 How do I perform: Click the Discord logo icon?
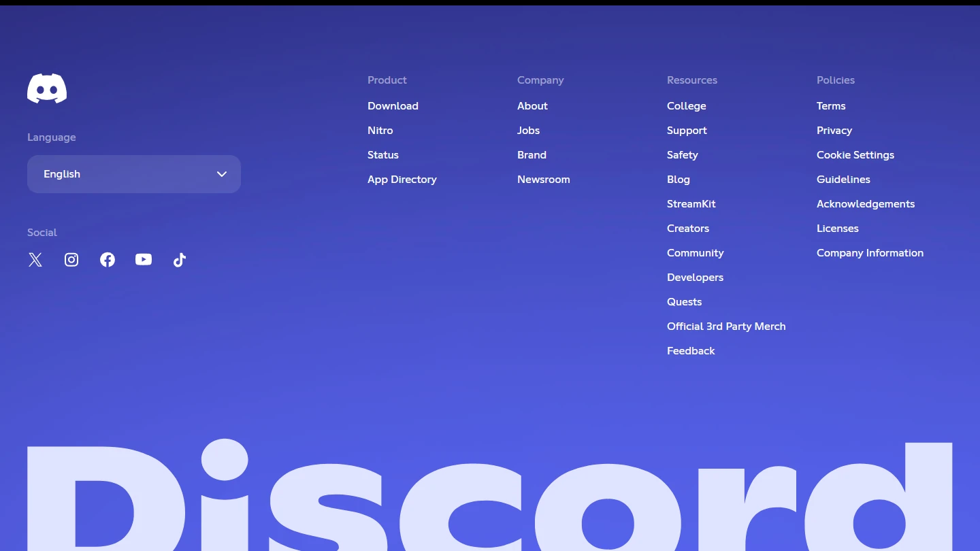47,88
